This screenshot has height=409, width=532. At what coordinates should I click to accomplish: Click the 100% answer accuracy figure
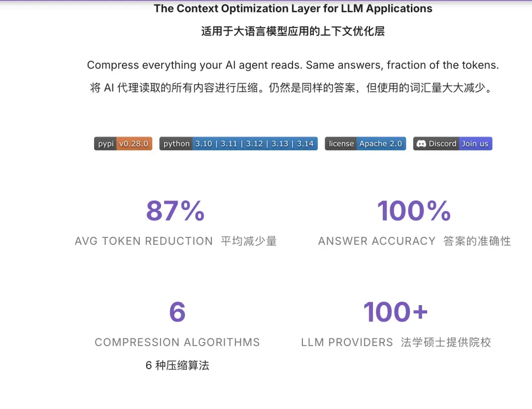coord(414,211)
